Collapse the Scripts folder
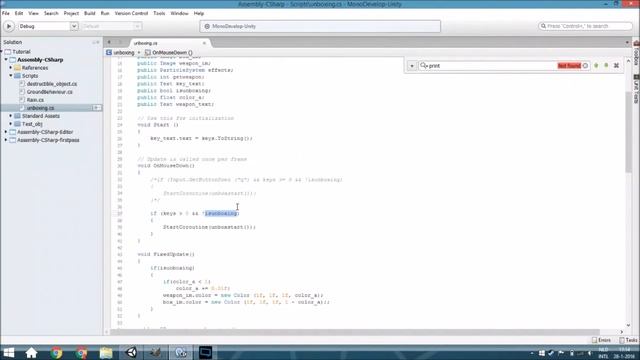Image resolution: width=640 pixels, height=360 pixels. click(x=11, y=76)
